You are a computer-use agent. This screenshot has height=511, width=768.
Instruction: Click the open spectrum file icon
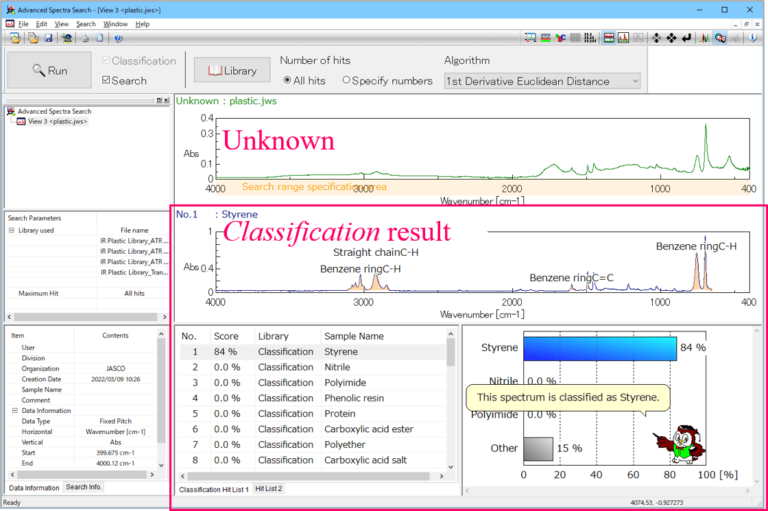click(x=15, y=38)
